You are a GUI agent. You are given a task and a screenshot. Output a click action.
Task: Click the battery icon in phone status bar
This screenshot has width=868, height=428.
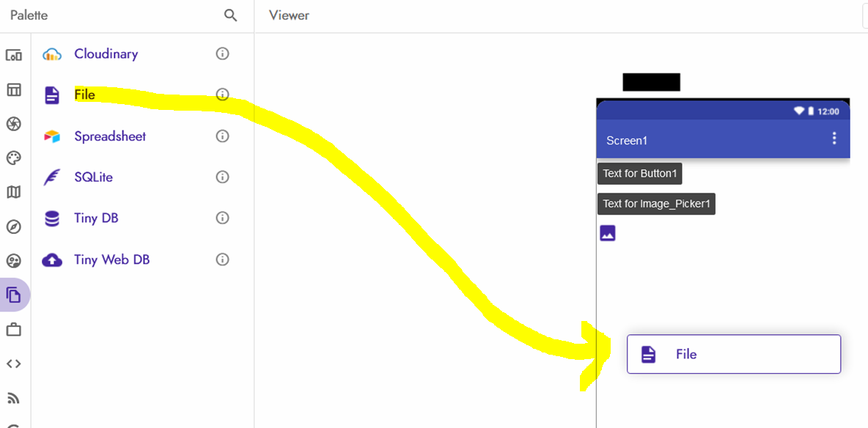point(811,111)
